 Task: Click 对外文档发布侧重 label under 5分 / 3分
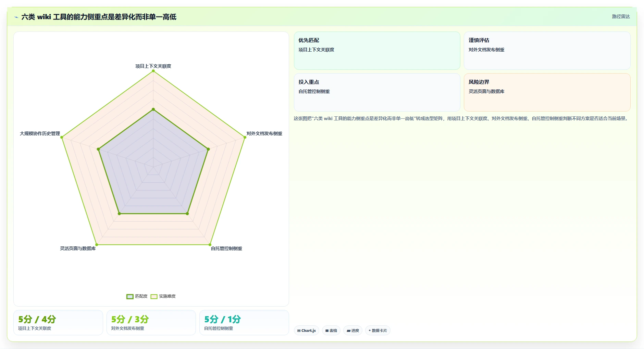pyautogui.click(x=127, y=328)
